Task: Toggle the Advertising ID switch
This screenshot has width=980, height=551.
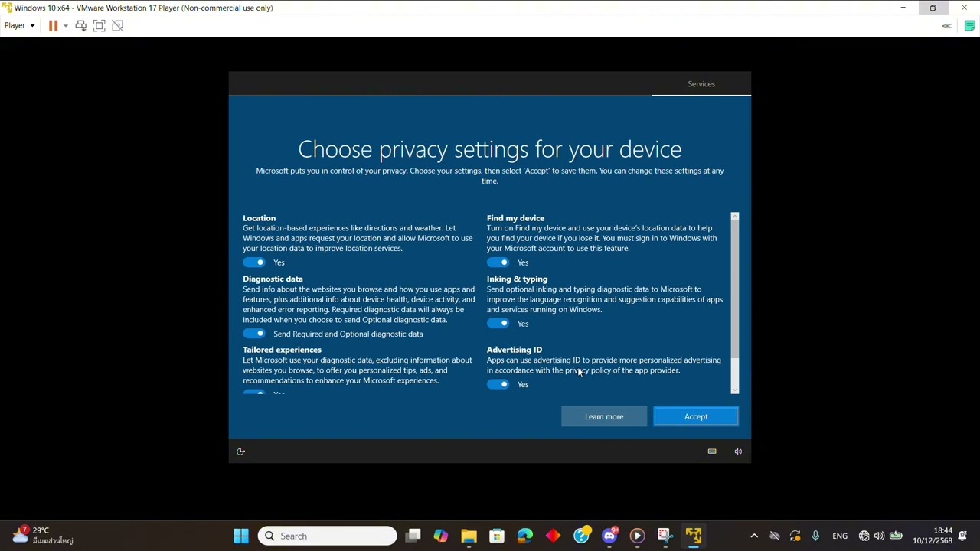Action: pyautogui.click(x=498, y=384)
